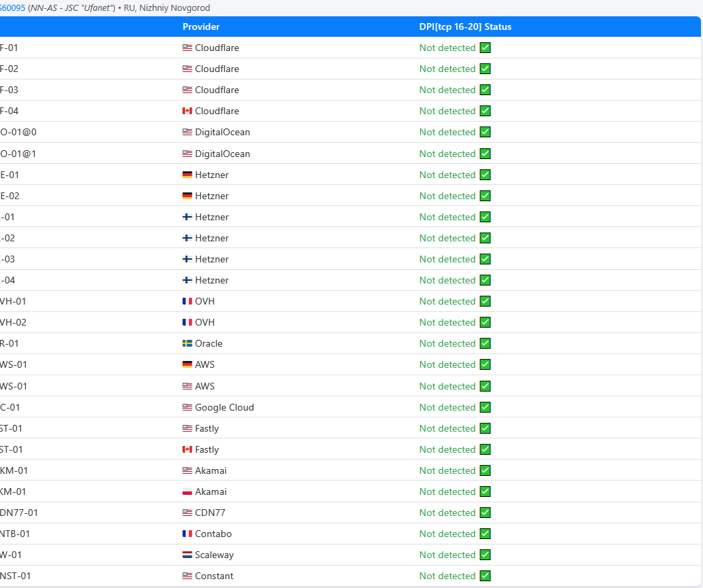
Task: Click the green check mark in Hetzner row -01
Action: point(485,217)
